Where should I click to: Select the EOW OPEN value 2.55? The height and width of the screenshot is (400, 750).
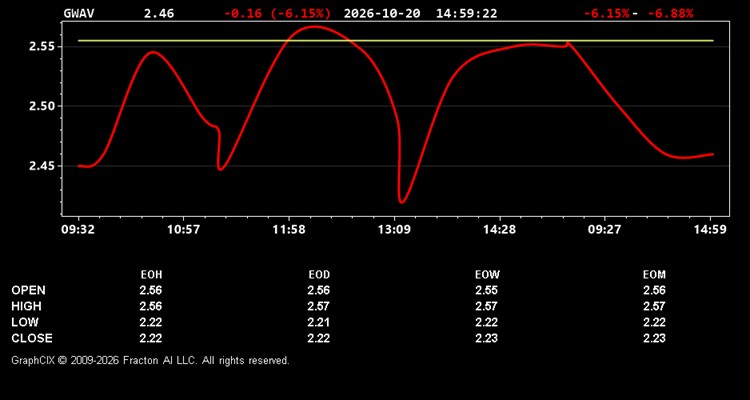(x=486, y=290)
